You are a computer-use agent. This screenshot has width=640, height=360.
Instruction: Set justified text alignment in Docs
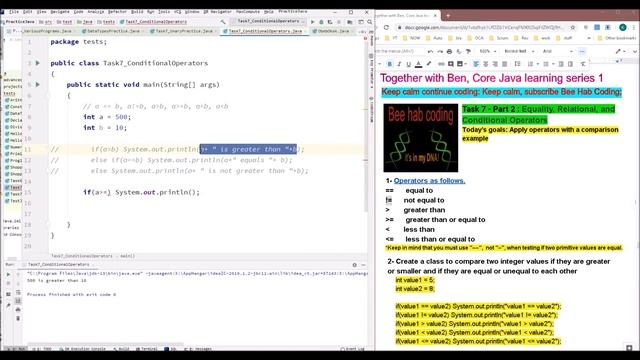(504, 64)
